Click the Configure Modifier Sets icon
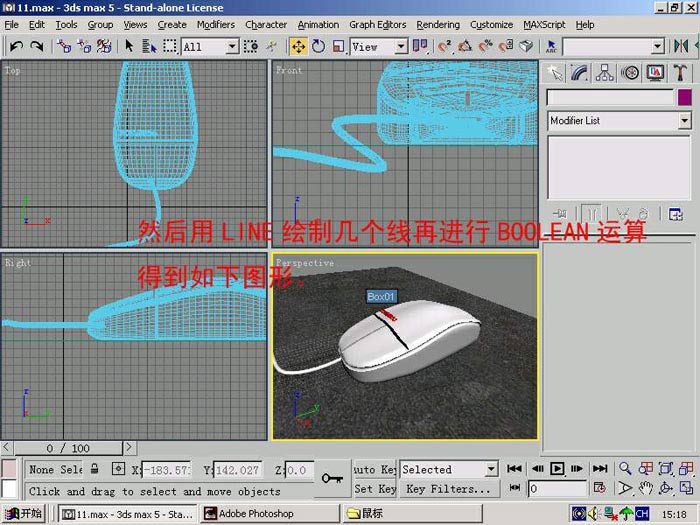 pyautogui.click(x=675, y=214)
